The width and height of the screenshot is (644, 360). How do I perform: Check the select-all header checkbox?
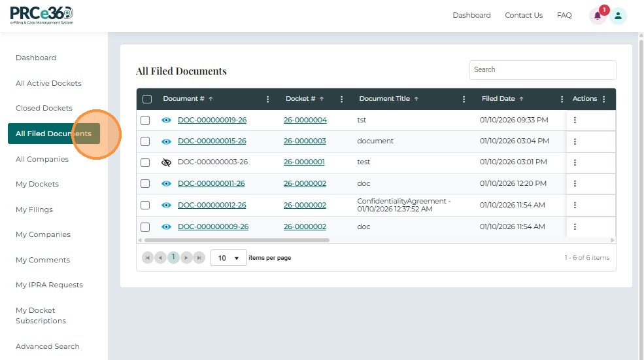[147, 99]
